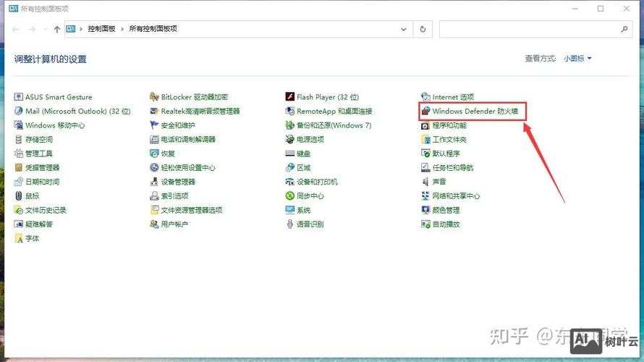Click 控制面板 in the address breadcrumb

101,29
